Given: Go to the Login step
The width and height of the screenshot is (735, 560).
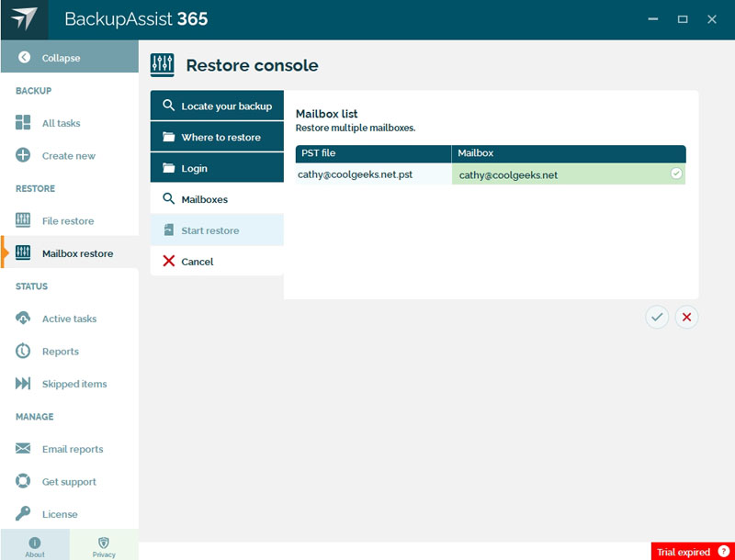Looking at the screenshot, I should [217, 168].
